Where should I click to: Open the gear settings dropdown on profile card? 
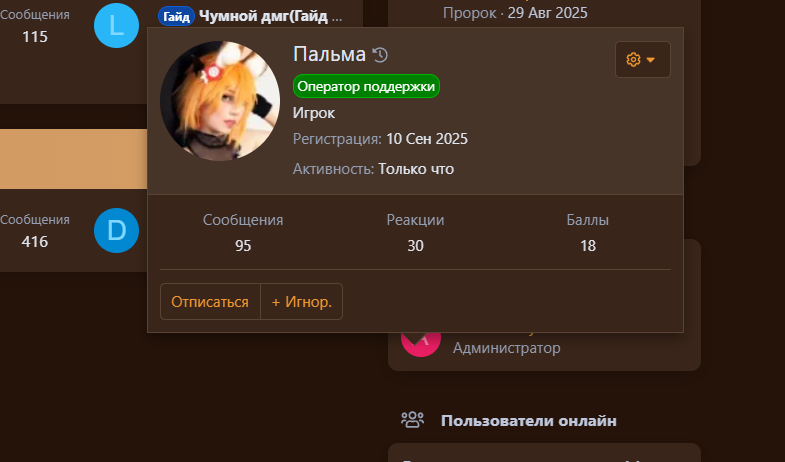point(642,60)
